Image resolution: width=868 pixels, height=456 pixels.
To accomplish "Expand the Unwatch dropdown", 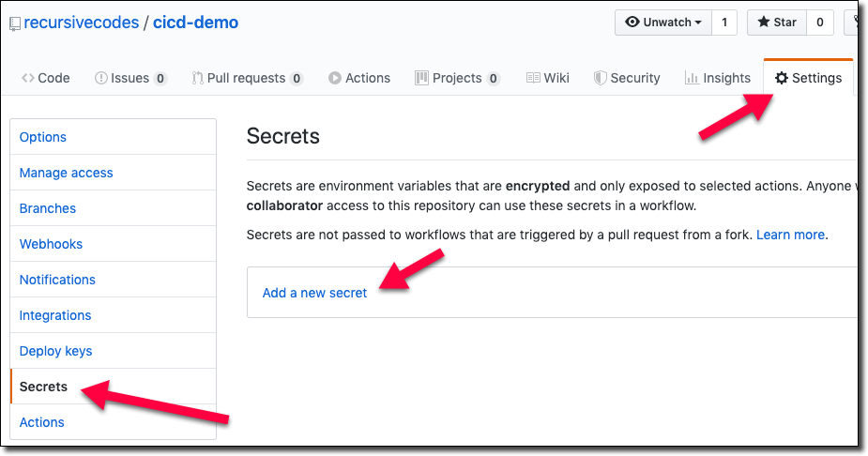I will tap(662, 23).
